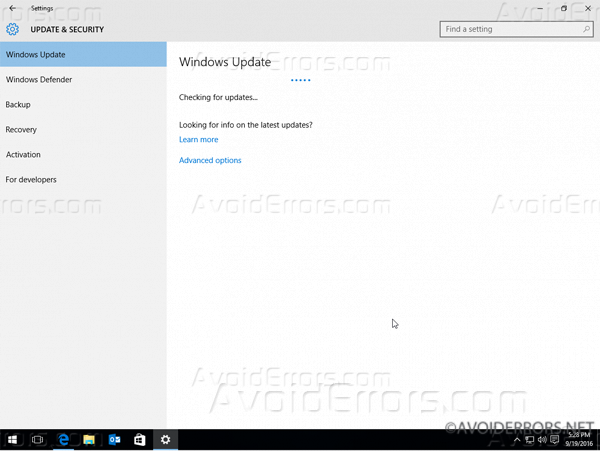This screenshot has width=600, height=451.
Task: Click the back arrow in Settings
Action: click(x=12, y=8)
